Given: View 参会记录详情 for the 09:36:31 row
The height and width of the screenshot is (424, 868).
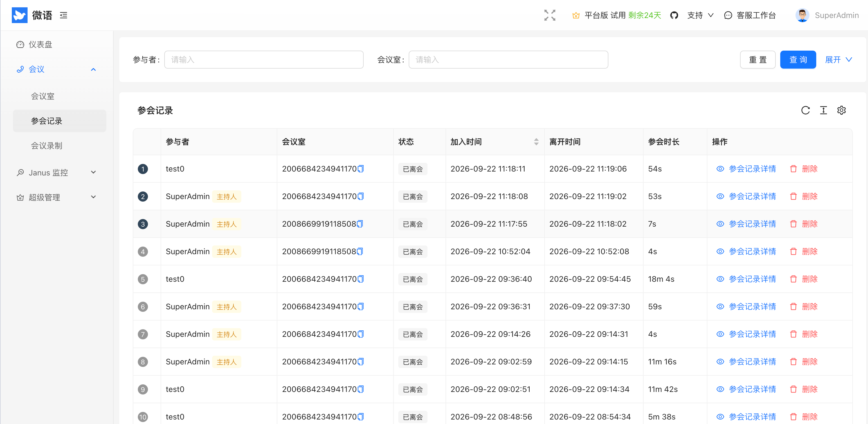Looking at the screenshot, I should pyautogui.click(x=746, y=306).
